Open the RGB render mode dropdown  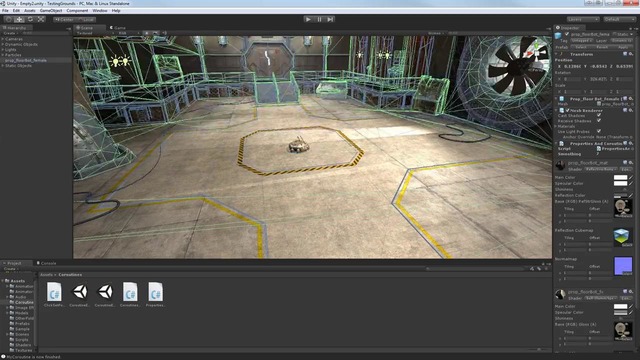click(x=129, y=33)
